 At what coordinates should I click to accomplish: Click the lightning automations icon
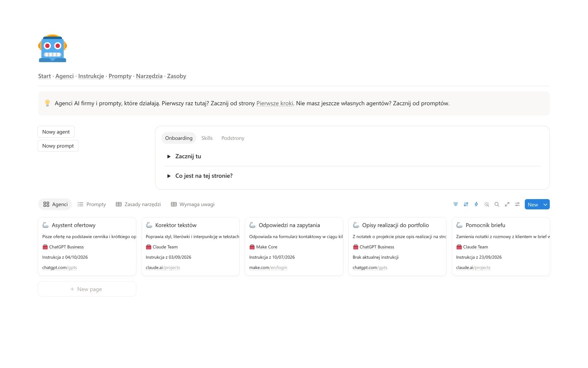click(x=476, y=204)
